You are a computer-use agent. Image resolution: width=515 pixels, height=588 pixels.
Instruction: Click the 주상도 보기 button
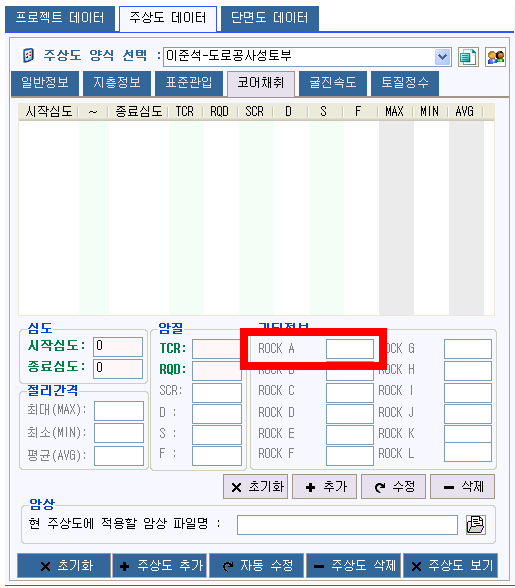tap(450, 566)
